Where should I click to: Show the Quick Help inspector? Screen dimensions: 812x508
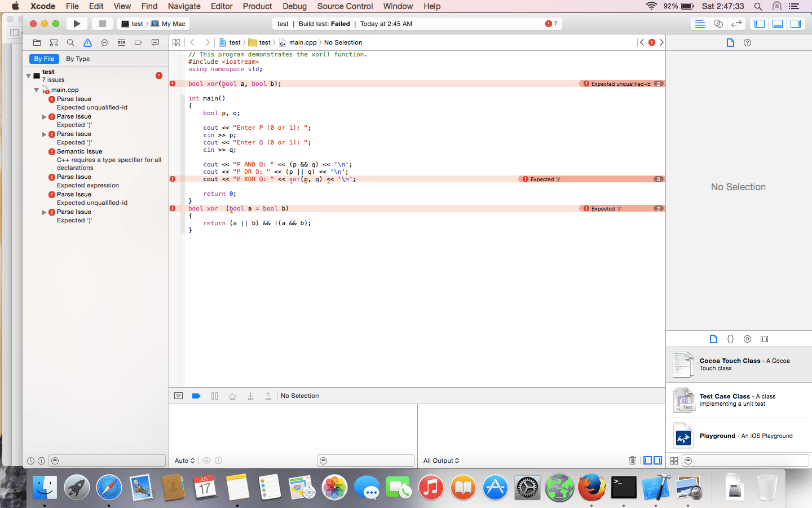[748, 42]
